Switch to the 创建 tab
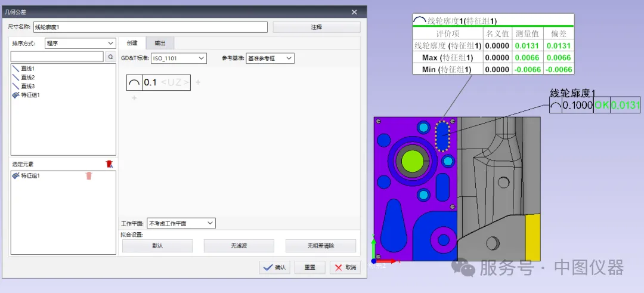The height and width of the screenshot is (293, 644). (x=132, y=43)
